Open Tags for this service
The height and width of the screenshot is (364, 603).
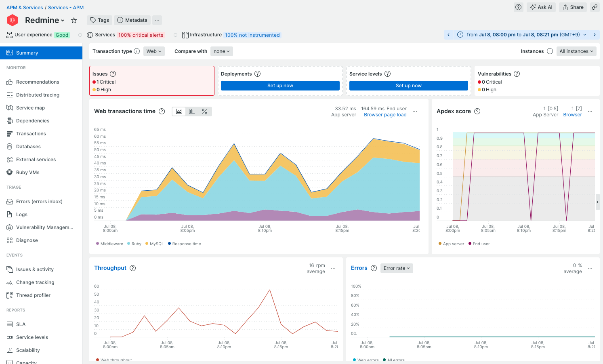pos(100,20)
